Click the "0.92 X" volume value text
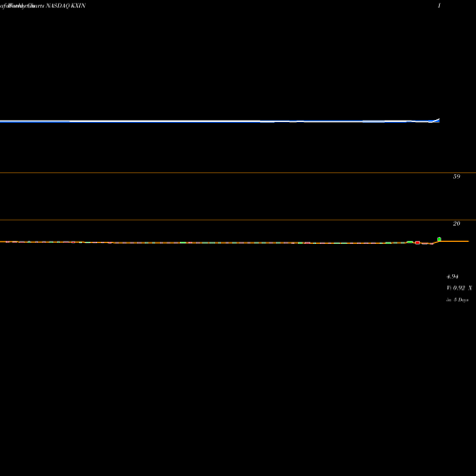The image size is (476, 476). (x=463, y=288)
